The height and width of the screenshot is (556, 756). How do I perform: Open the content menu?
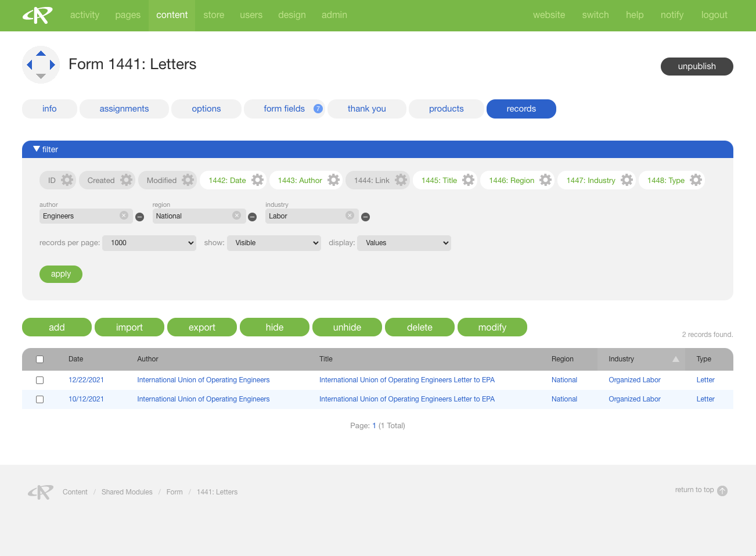[172, 15]
